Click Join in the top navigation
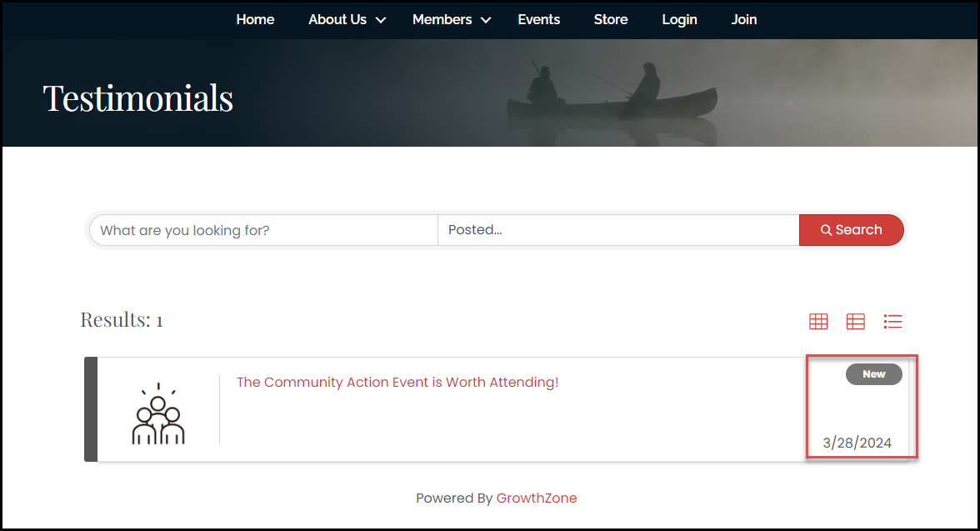Screen dimensions: 980x531 coord(743,19)
